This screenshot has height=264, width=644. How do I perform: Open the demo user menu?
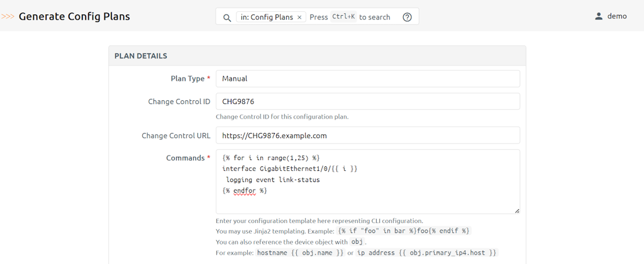pyautogui.click(x=611, y=16)
